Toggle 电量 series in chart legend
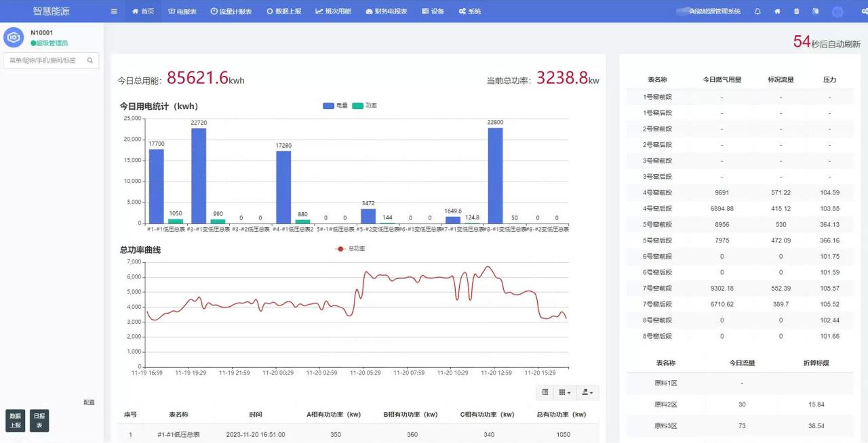The height and width of the screenshot is (443, 868). tap(335, 106)
